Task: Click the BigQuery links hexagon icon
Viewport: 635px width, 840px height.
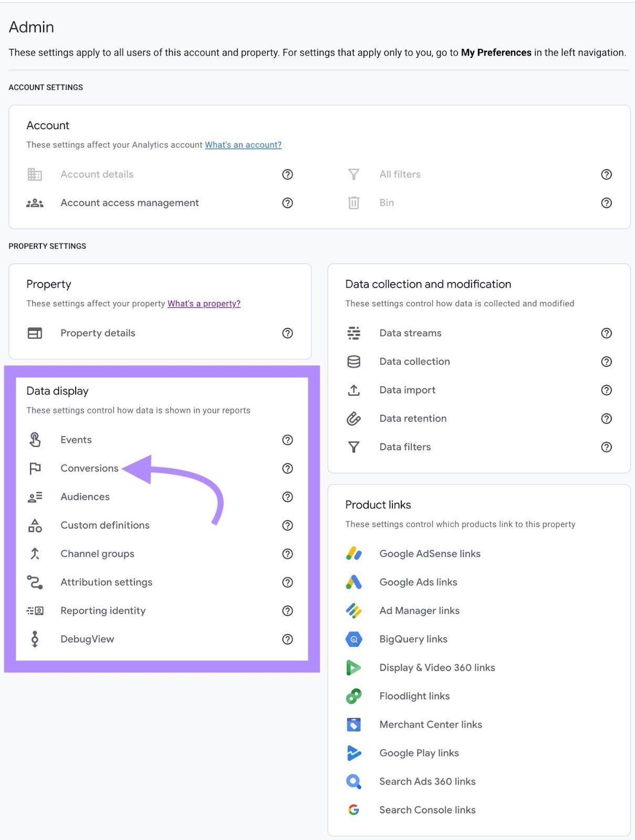Action: pos(353,639)
